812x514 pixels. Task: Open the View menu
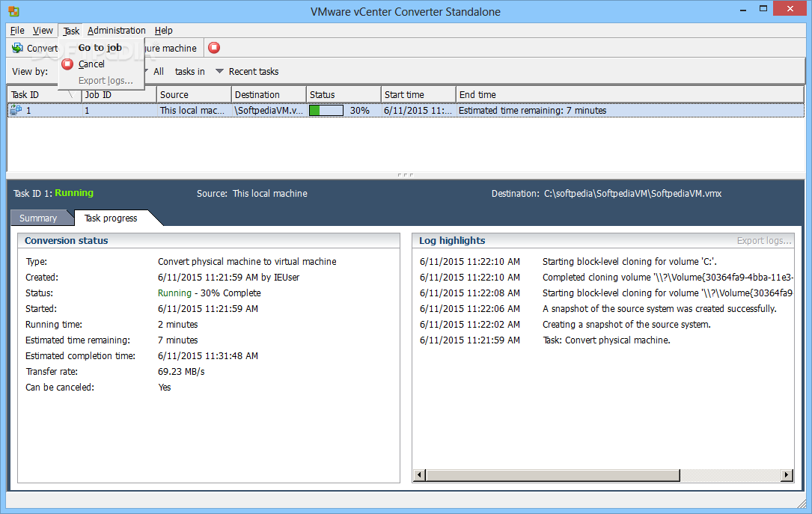point(43,31)
